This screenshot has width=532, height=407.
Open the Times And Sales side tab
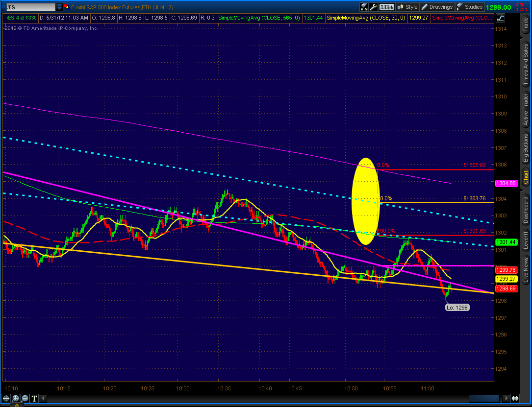click(x=526, y=64)
